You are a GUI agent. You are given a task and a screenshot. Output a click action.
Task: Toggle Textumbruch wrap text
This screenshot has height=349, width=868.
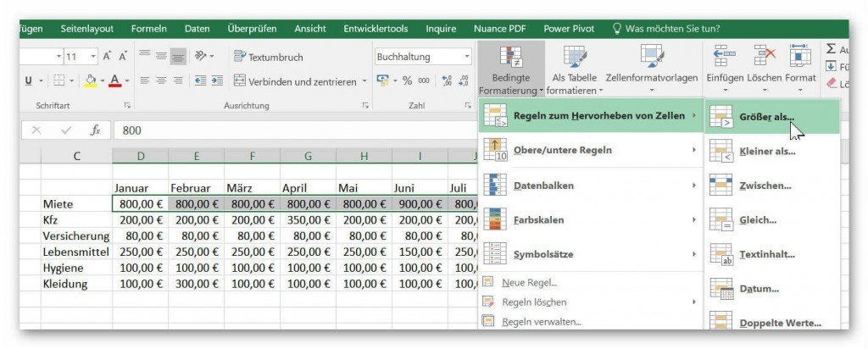coord(269,57)
